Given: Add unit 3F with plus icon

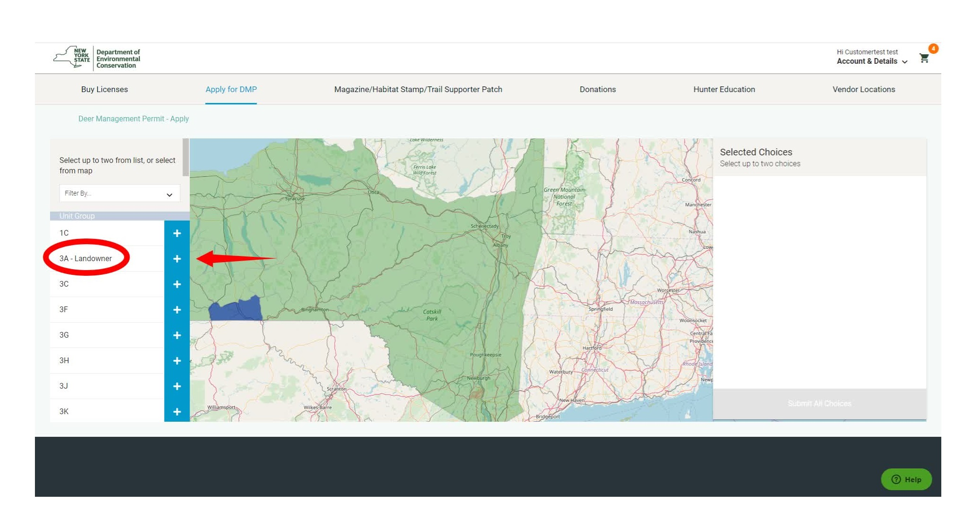Looking at the screenshot, I should (x=177, y=310).
